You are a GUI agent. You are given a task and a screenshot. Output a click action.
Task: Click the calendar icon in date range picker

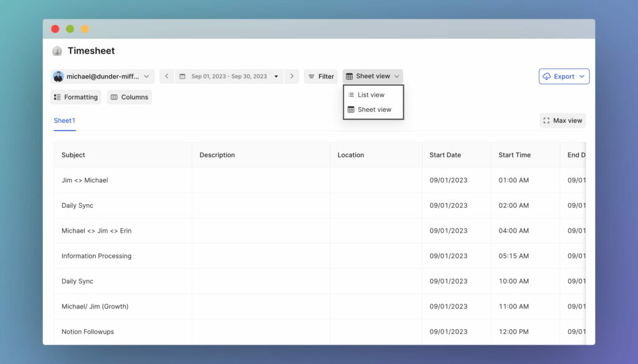[x=183, y=77]
